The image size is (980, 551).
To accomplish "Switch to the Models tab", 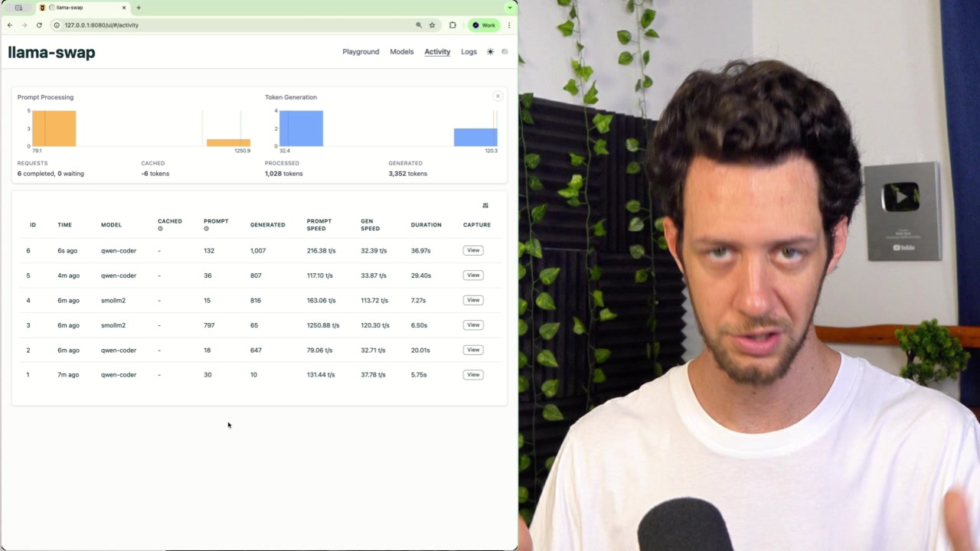I will (401, 52).
